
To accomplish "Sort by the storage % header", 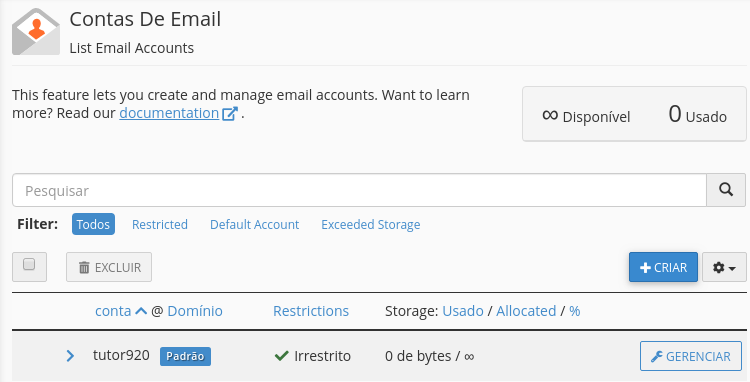I will [574, 311].
